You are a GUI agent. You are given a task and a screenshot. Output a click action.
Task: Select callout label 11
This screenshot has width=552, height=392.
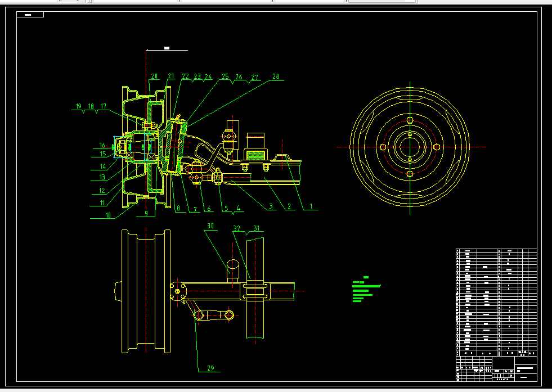[102, 202]
